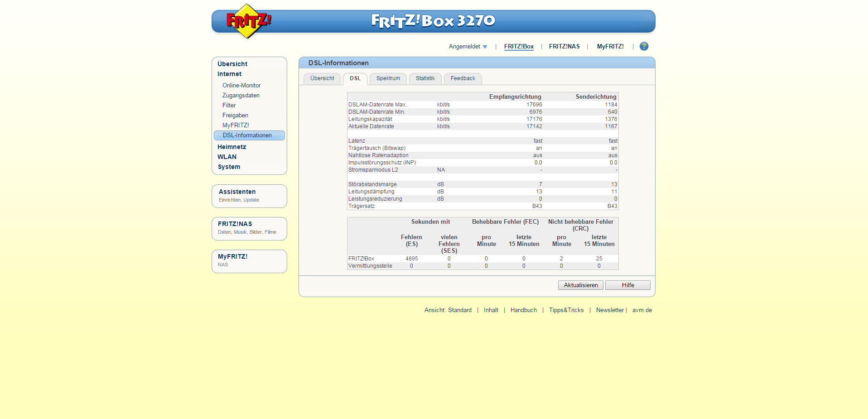Click the Störabstandsmarge row label
The width and height of the screenshot is (868, 419).
372,184
